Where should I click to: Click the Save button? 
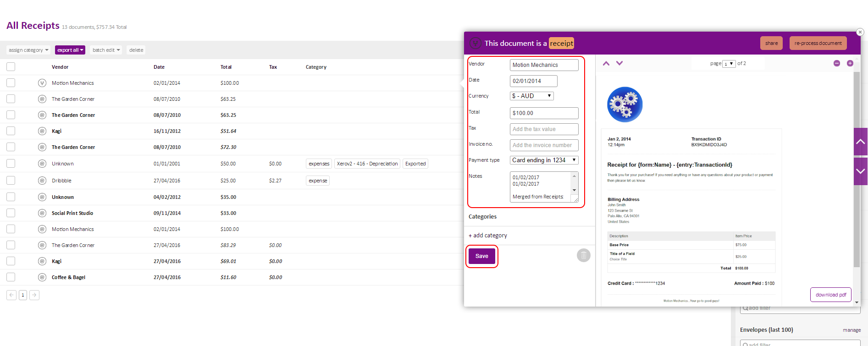click(x=482, y=256)
